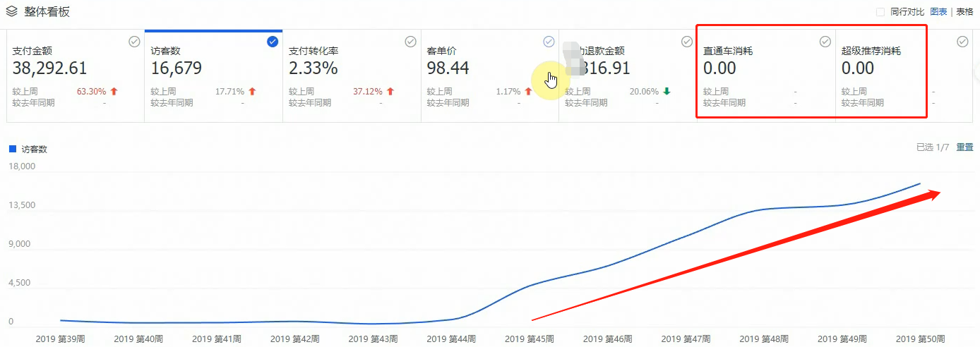The height and width of the screenshot is (347, 980).
Task: Click the 重置 link above the chart
Action: point(964,147)
